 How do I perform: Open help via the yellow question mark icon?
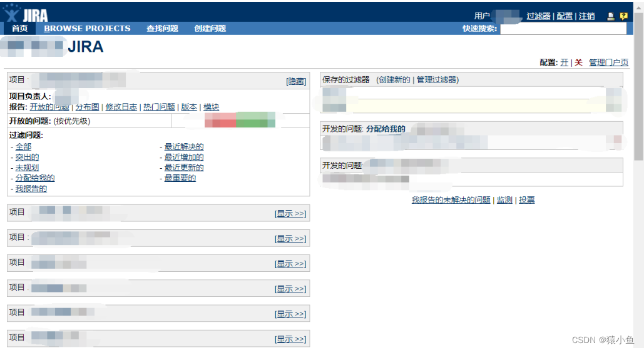tap(623, 16)
